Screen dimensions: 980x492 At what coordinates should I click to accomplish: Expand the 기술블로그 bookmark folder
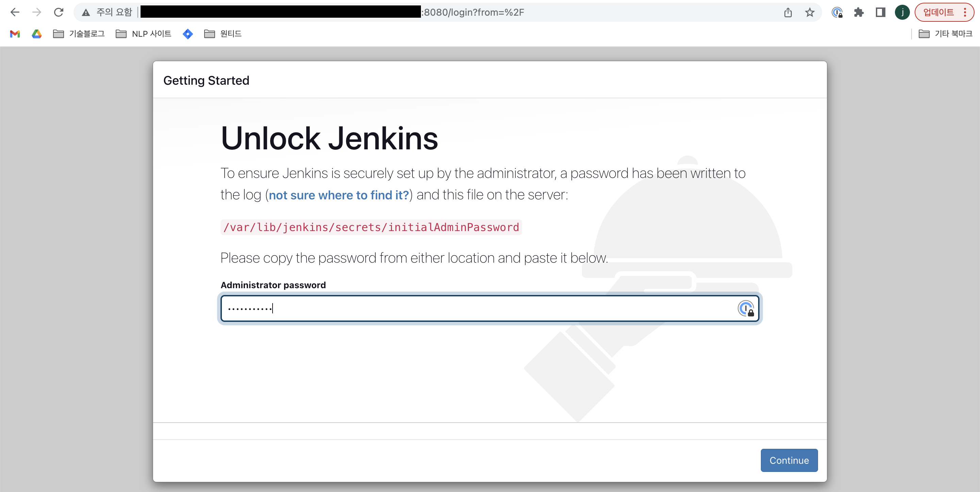(x=79, y=34)
